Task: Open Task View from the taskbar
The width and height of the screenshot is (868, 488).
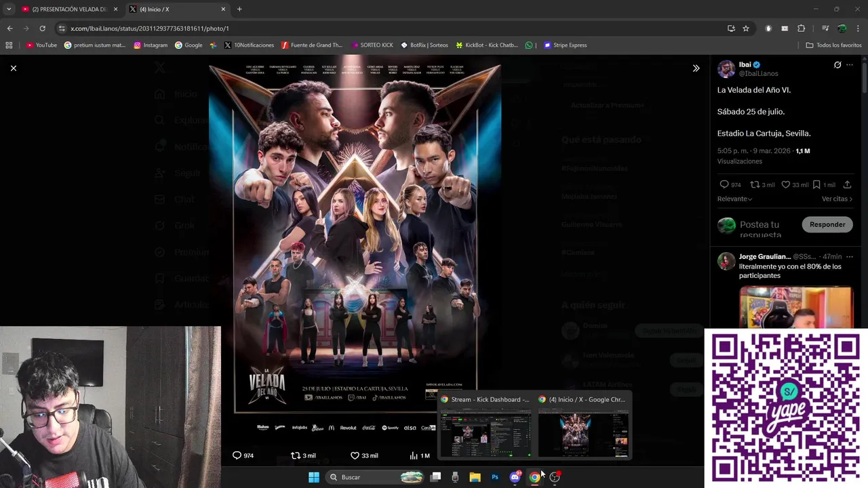Action: [x=435, y=477]
